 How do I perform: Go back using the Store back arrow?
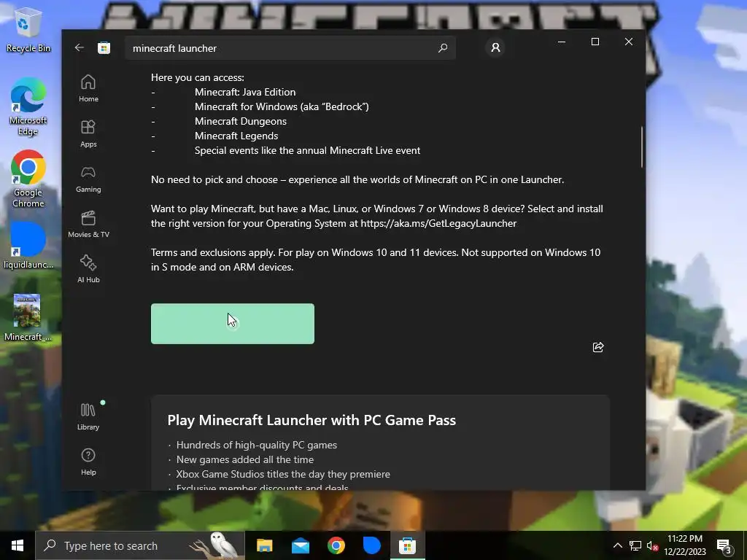(80, 47)
